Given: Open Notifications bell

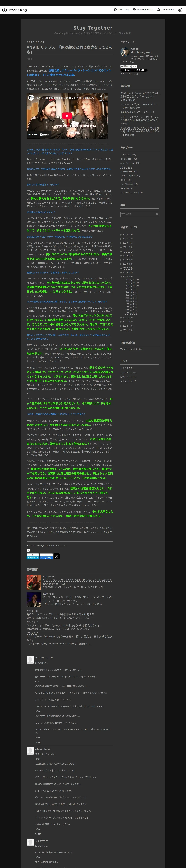Looking at the screenshot, I should click(x=166, y=10).
